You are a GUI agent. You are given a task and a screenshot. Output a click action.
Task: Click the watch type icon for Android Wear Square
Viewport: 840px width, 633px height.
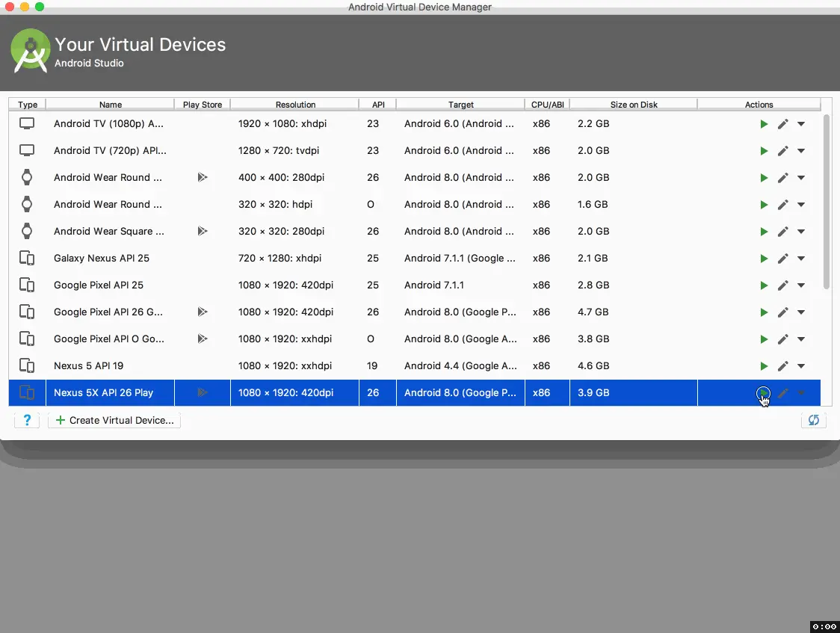click(27, 232)
